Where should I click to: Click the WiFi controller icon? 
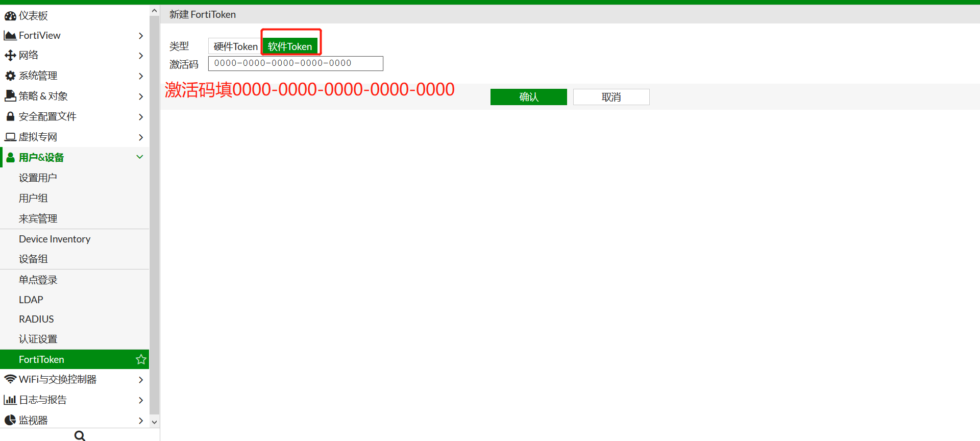tap(10, 379)
